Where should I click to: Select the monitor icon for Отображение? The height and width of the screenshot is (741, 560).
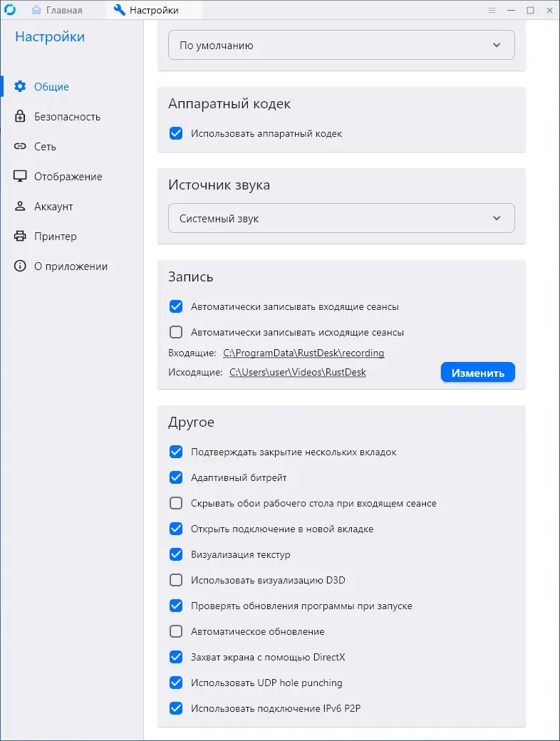coord(20,177)
